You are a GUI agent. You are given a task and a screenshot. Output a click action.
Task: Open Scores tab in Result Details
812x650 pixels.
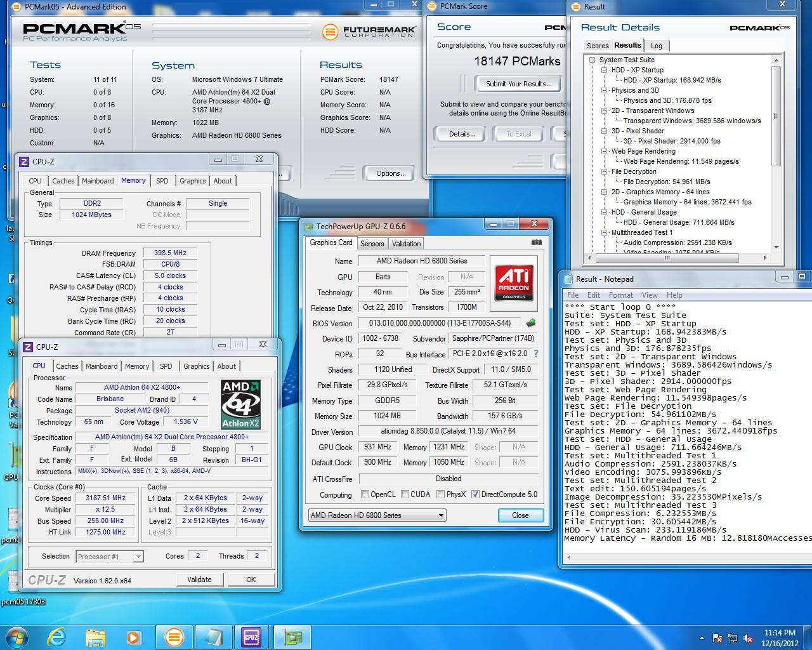[x=597, y=46]
